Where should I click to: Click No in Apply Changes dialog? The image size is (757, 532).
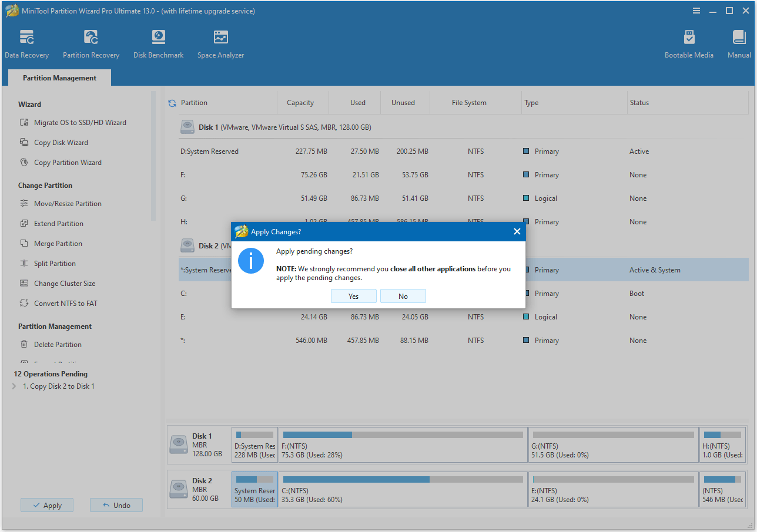click(403, 296)
